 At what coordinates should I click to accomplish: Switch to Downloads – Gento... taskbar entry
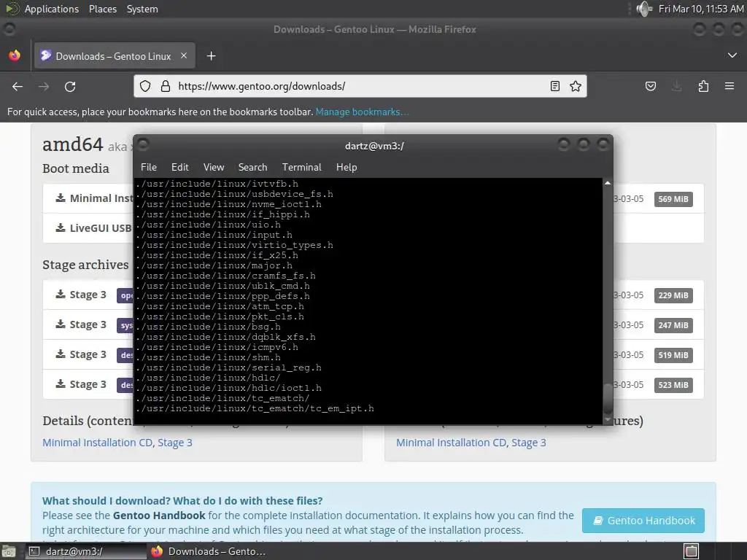(x=209, y=551)
